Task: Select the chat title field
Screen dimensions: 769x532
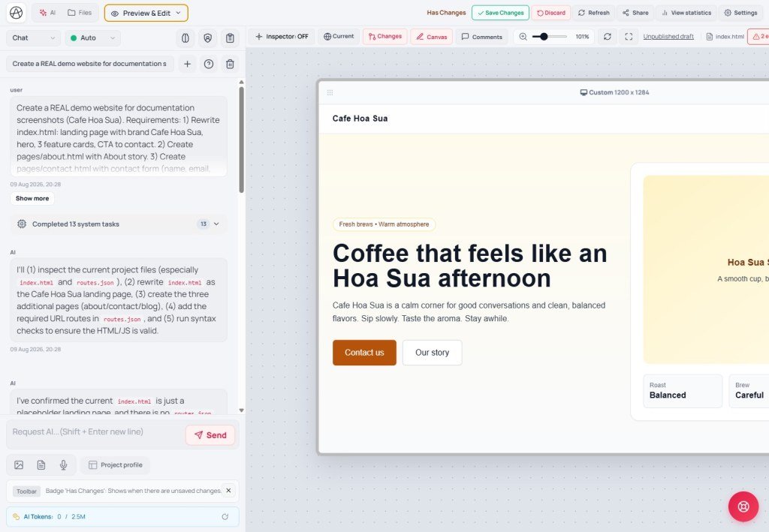Action: 90,64
